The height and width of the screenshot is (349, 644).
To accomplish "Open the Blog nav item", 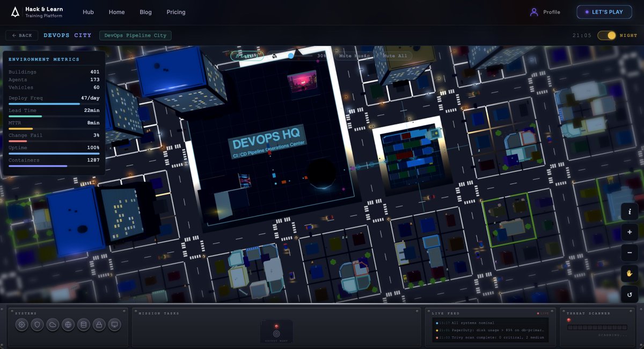I will 145,12.
